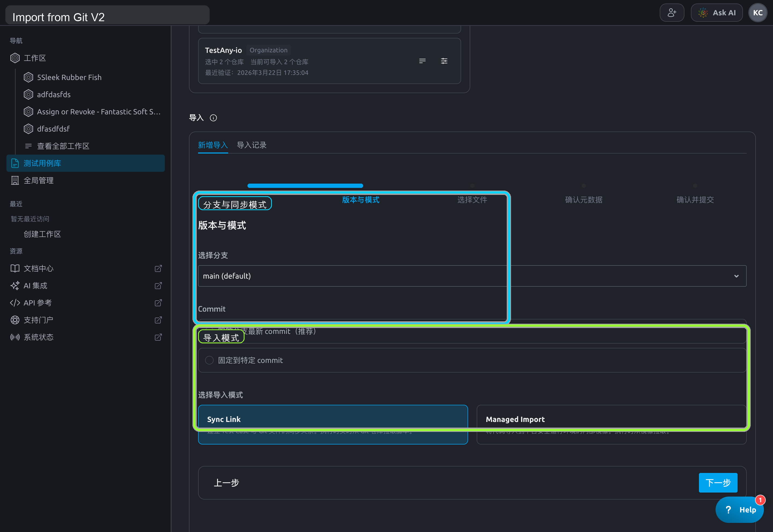Screen dimensions: 773x532
Task: Open the Ask AI assistant
Action: [x=716, y=13]
